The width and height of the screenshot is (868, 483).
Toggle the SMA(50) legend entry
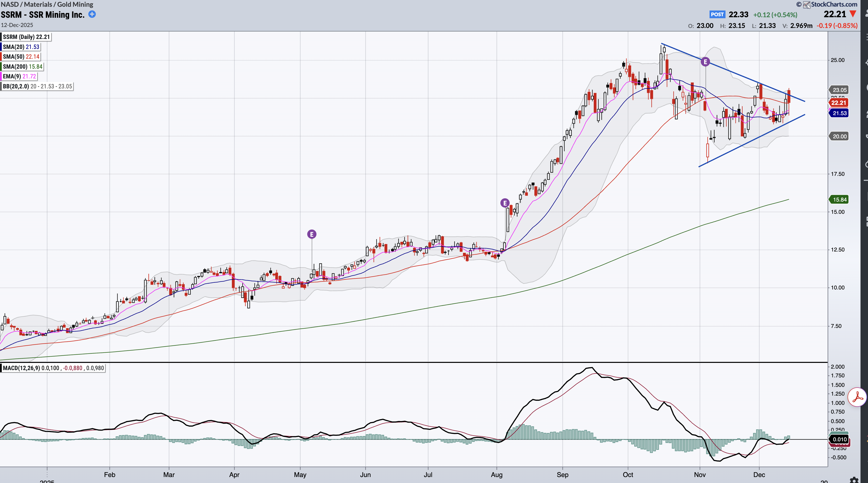tap(21, 57)
